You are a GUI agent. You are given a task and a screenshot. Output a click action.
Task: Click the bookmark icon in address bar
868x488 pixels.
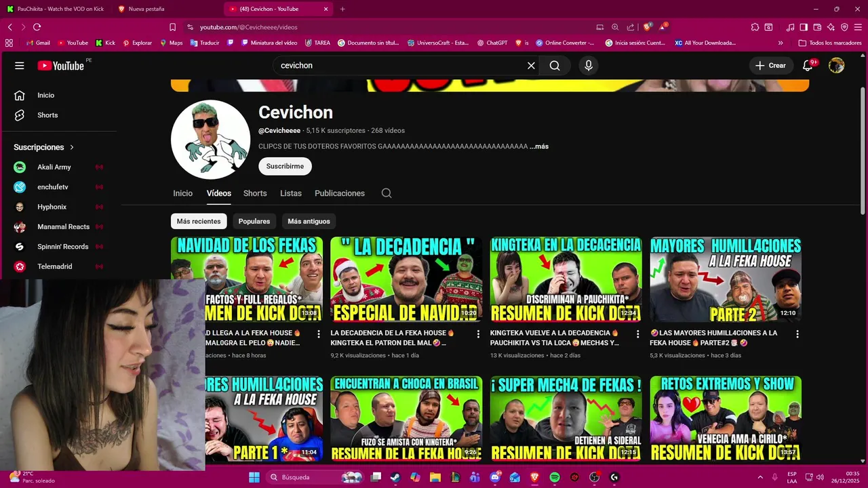(172, 27)
